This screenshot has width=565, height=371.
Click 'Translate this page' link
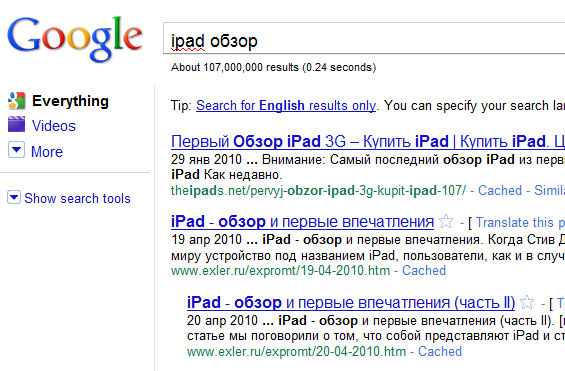[520, 222]
